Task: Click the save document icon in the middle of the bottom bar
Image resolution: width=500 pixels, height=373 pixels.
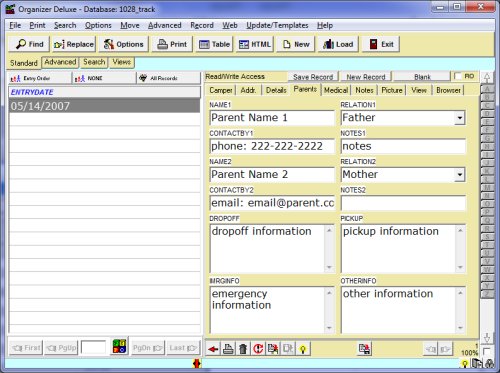Action: [365, 349]
